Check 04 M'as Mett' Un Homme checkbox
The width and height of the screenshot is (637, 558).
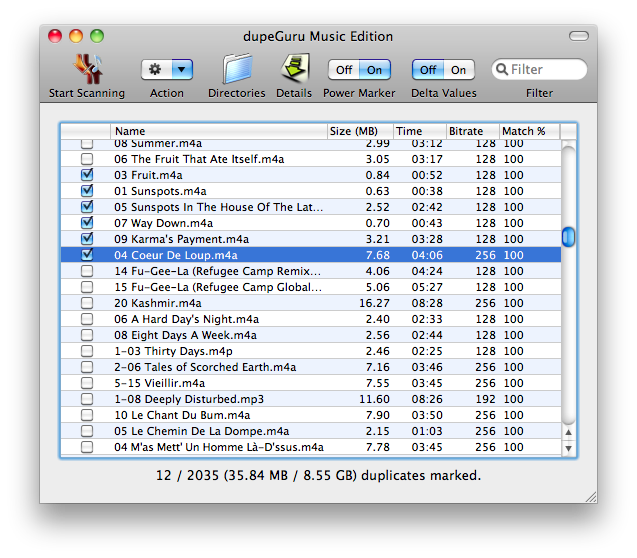point(87,447)
